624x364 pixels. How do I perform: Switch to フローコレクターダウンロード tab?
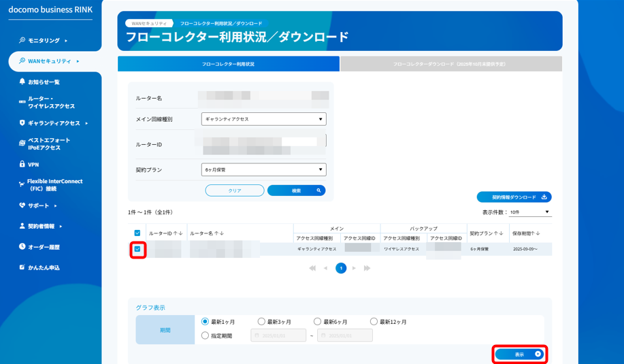tap(451, 64)
